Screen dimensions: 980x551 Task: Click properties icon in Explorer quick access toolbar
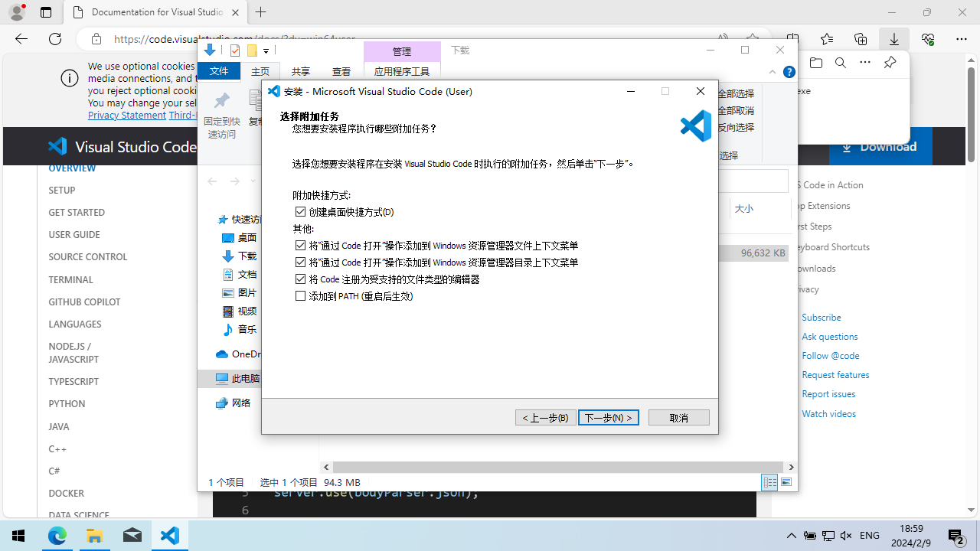(235, 51)
